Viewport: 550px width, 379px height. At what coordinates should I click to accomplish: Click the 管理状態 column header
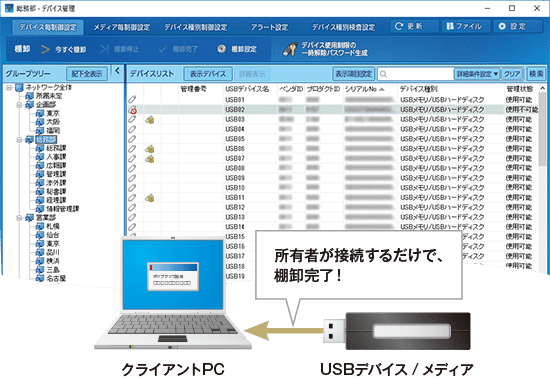pyautogui.click(x=519, y=89)
